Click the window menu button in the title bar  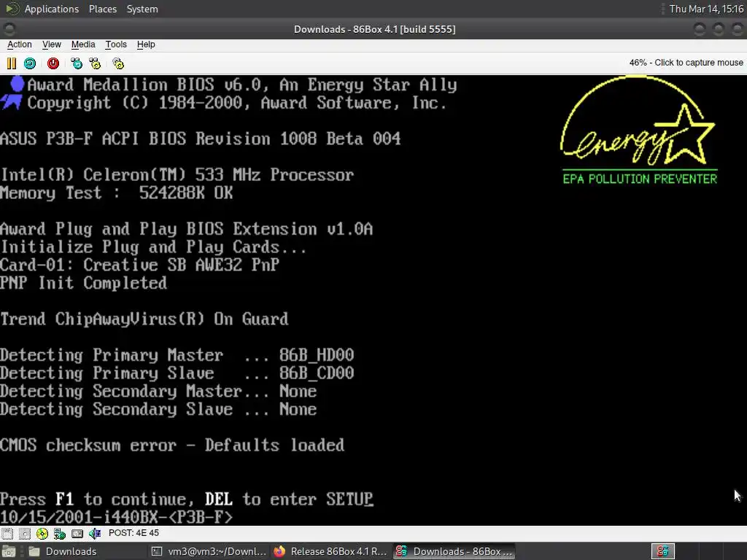[x=9, y=29]
